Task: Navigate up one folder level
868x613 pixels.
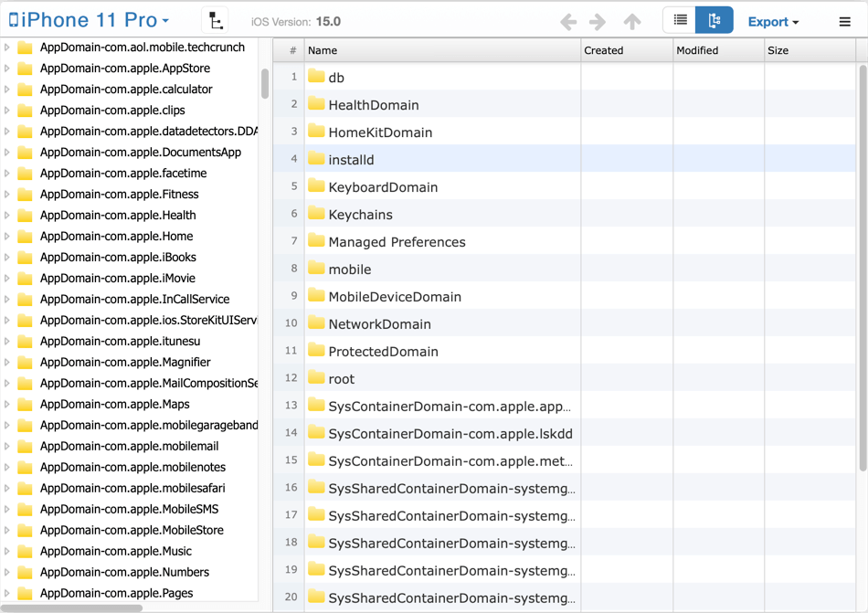Action: 632,22
